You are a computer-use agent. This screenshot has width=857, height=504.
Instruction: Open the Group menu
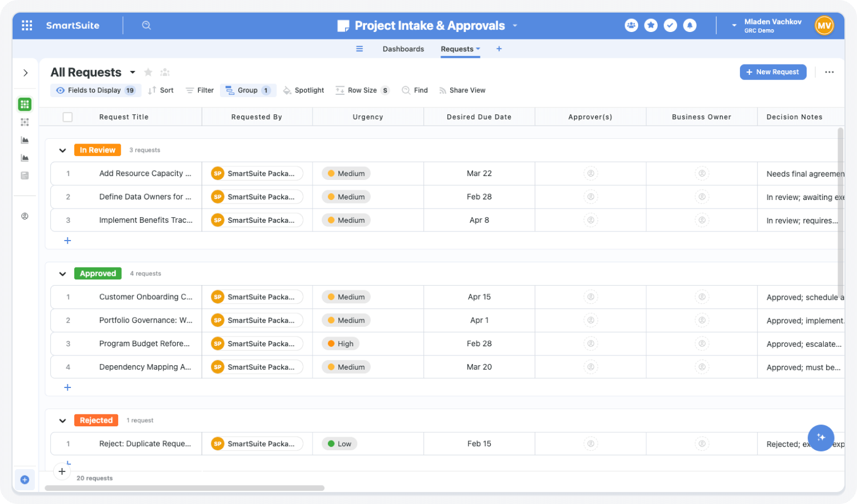[x=248, y=90]
